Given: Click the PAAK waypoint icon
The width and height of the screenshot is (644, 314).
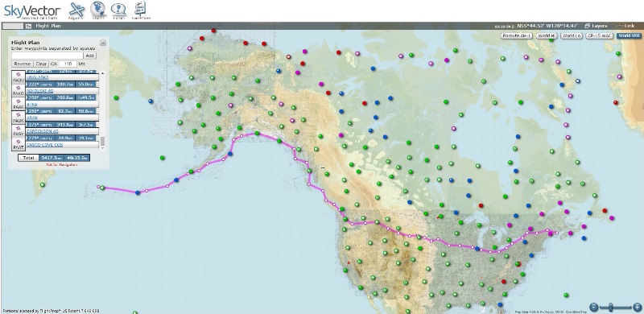Looking at the screenshot, I should coord(19,104).
